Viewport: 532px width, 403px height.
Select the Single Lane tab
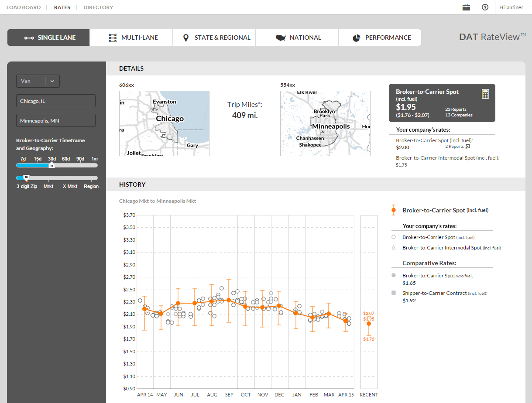[48, 38]
